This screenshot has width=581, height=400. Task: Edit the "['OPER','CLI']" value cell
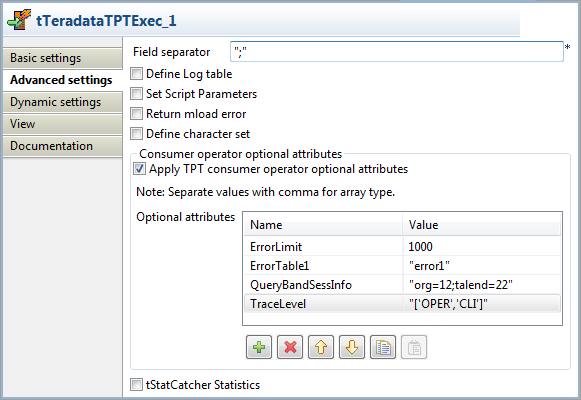point(481,304)
